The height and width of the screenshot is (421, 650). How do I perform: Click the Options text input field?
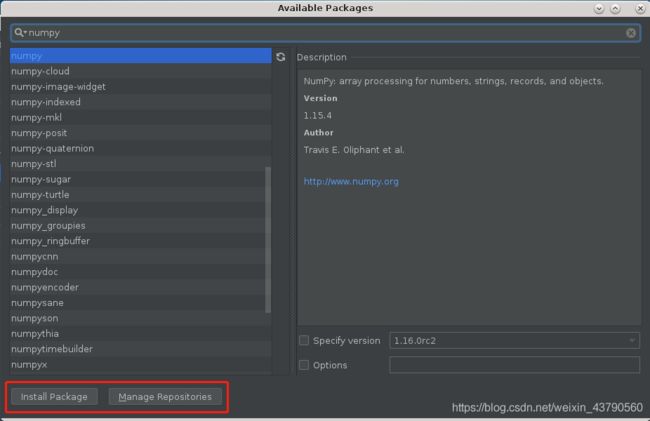point(514,365)
